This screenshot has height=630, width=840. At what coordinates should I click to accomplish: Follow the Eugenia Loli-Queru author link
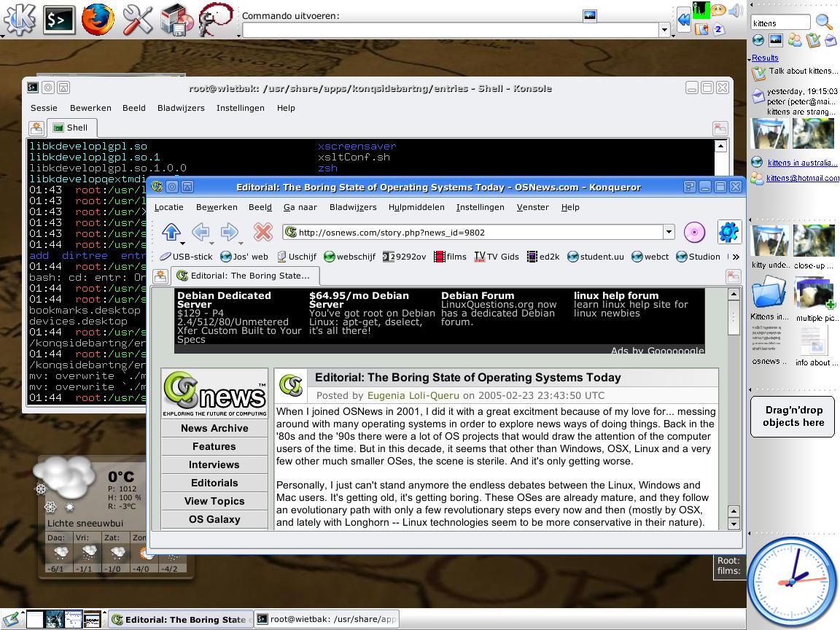[x=413, y=396]
